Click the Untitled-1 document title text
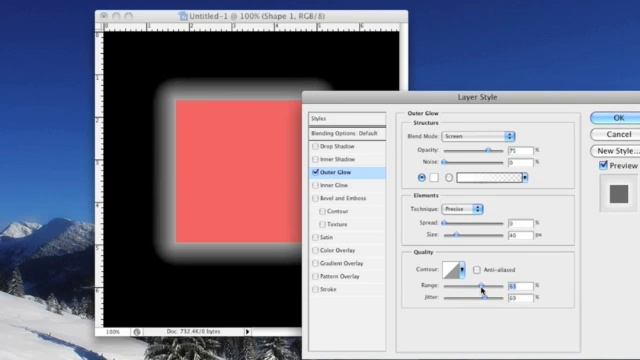 pos(257,16)
